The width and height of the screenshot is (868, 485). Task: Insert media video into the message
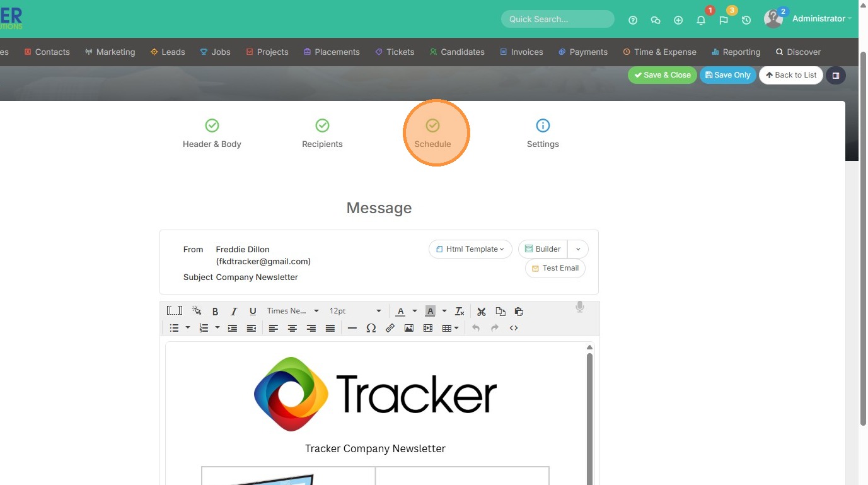(428, 328)
